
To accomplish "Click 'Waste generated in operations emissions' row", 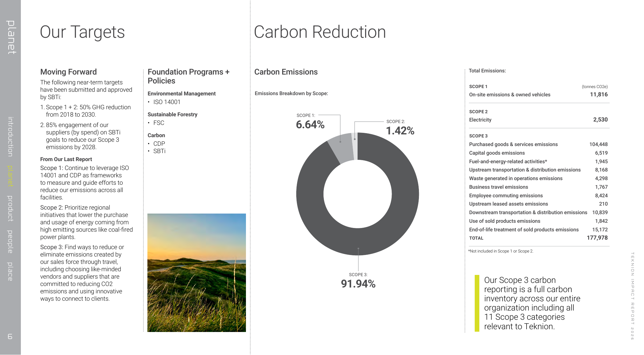I will click(538, 178).
